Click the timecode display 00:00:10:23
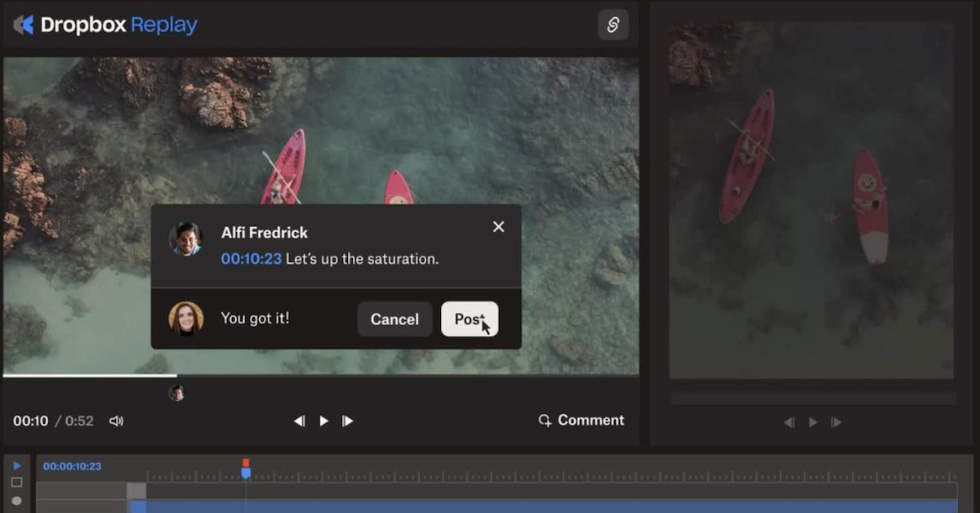The image size is (980, 513). [x=73, y=465]
